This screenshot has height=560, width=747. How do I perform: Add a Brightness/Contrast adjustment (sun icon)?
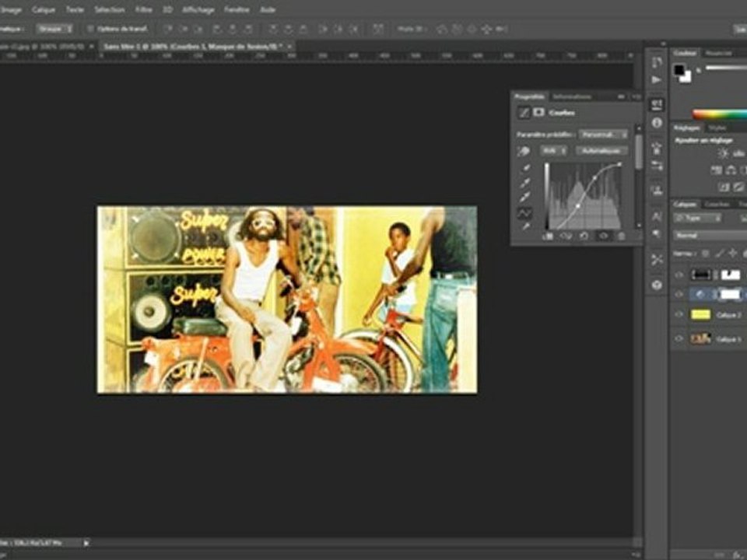[x=723, y=154]
